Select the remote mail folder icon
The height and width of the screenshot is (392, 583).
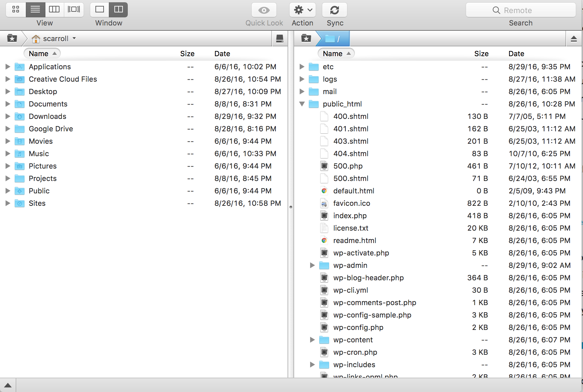314,92
